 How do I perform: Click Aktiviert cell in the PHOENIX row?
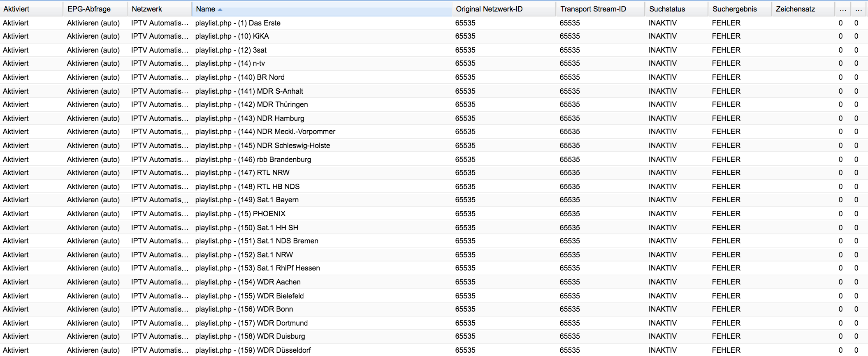[x=16, y=214]
